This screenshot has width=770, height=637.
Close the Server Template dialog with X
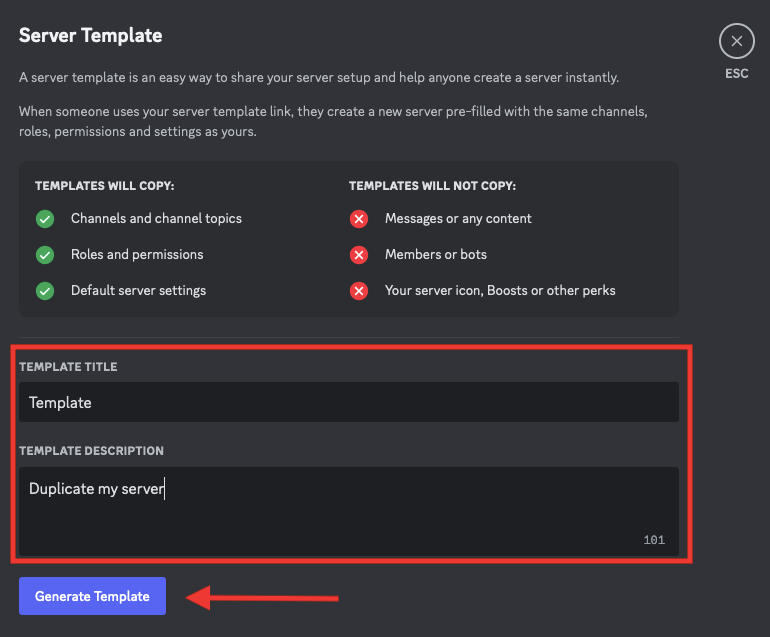[x=737, y=41]
